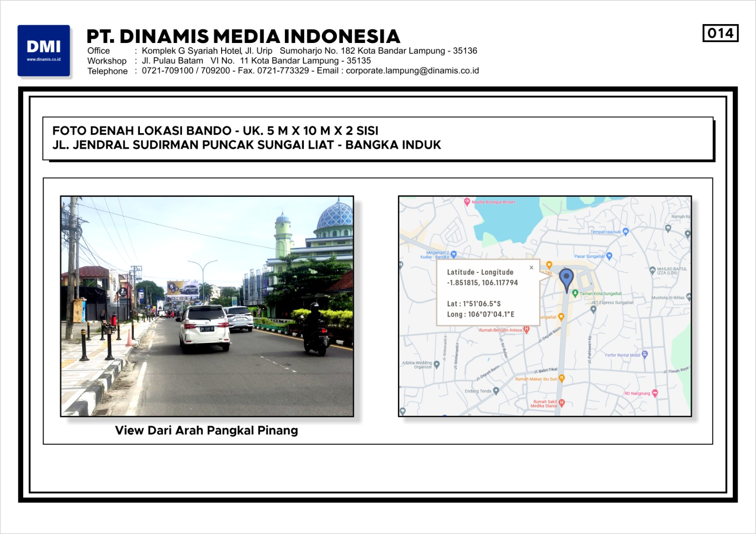Image resolution: width=756 pixels, height=534 pixels.
Task: Click the Lat : 1°51'06.5"S text
Action: [474, 304]
